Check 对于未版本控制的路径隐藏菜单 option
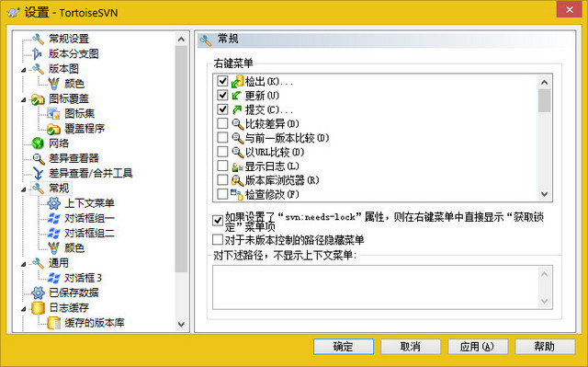Viewport: 588px width, 367px height. pyautogui.click(x=218, y=240)
